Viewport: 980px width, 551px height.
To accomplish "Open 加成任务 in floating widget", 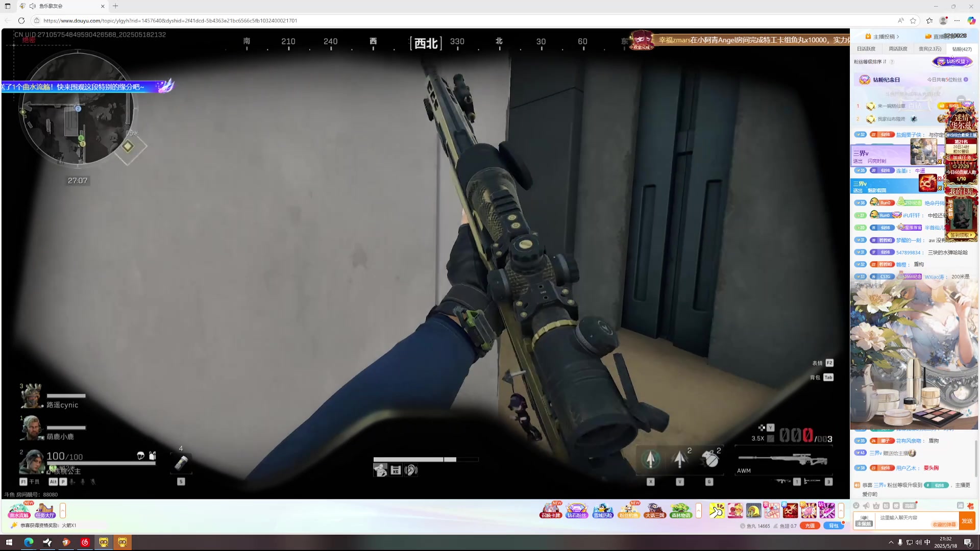I will click(961, 158).
